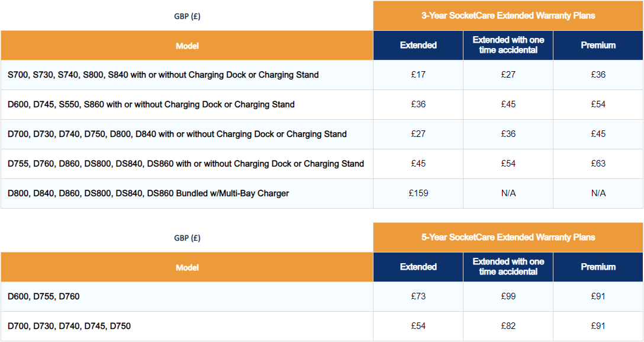Image resolution: width=644 pixels, height=342 pixels.
Task: Click the Extended column header in the 3-Year table
Action: click(x=418, y=45)
